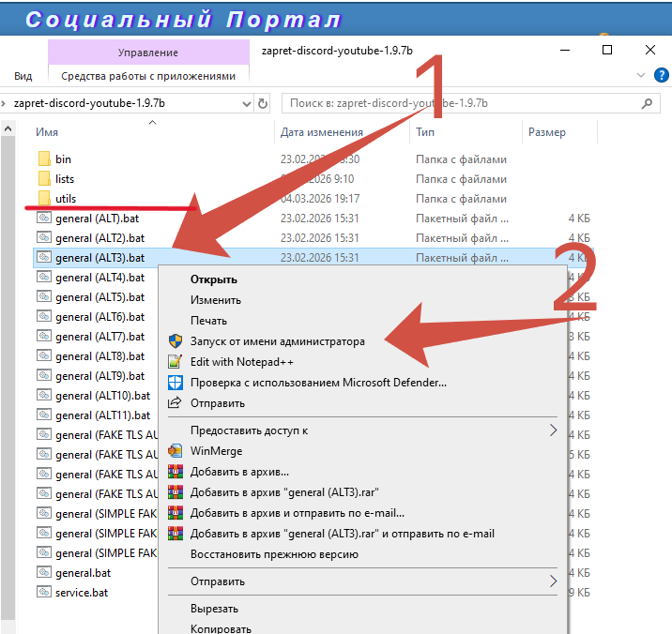Click the general.bat file icon
Screen dimensions: 672x634
[44, 572]
